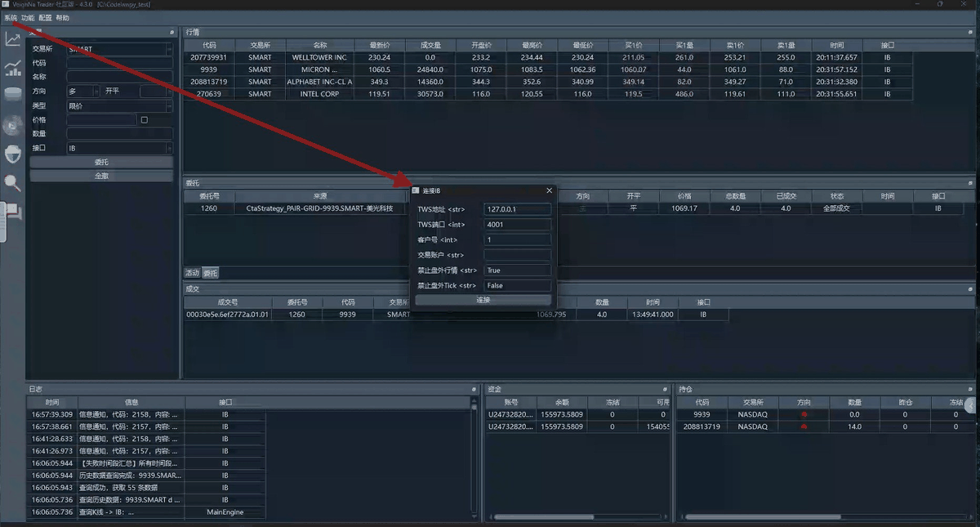980x527 pixels.
Task: Open the 方向 dropdown showing 多
Action: (x=83, y=92)
